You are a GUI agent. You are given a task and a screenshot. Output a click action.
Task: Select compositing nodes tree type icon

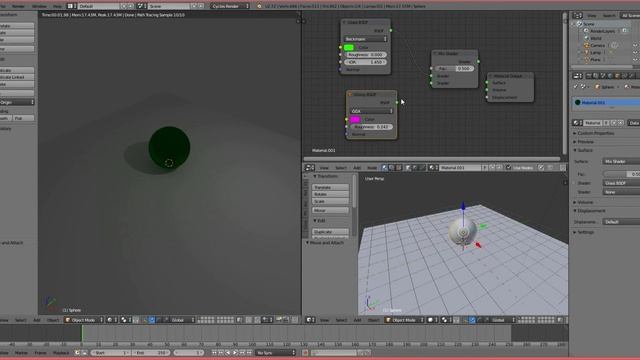(392, 168)
